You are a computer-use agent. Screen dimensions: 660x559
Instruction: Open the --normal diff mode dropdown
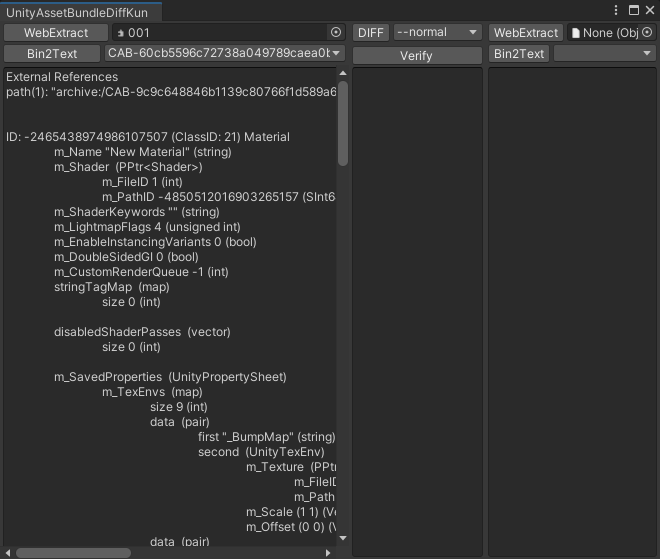tap(438, 32)
